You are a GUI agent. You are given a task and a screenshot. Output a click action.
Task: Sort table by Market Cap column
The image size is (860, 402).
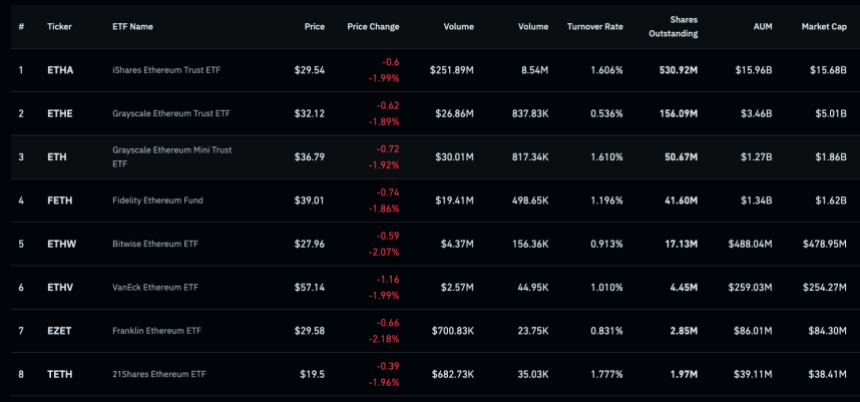pos(823,26)
